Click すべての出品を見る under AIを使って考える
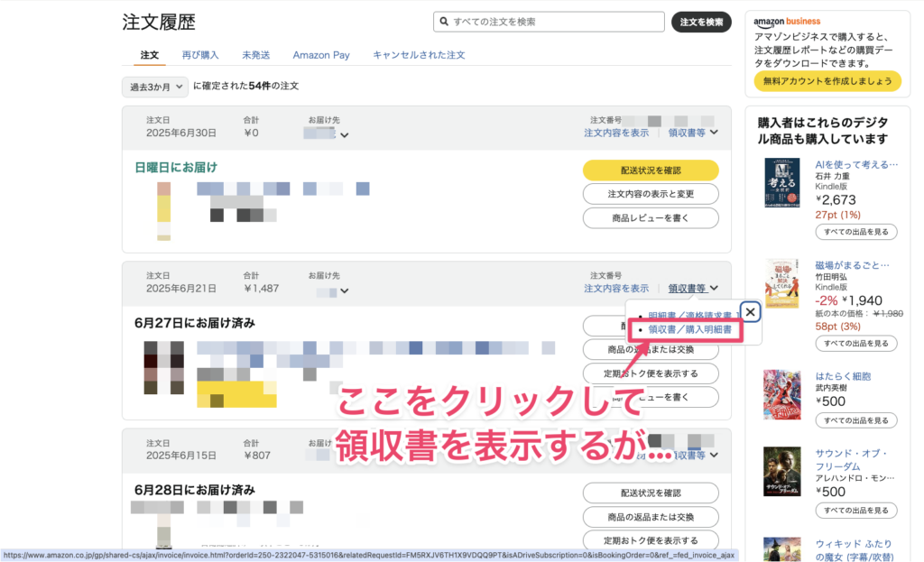 (x=856, y=232)
